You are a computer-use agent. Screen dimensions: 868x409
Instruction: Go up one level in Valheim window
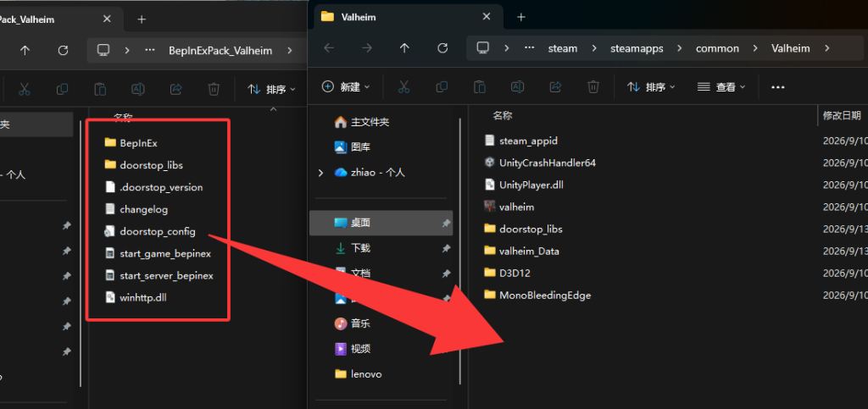coord(404,48)
